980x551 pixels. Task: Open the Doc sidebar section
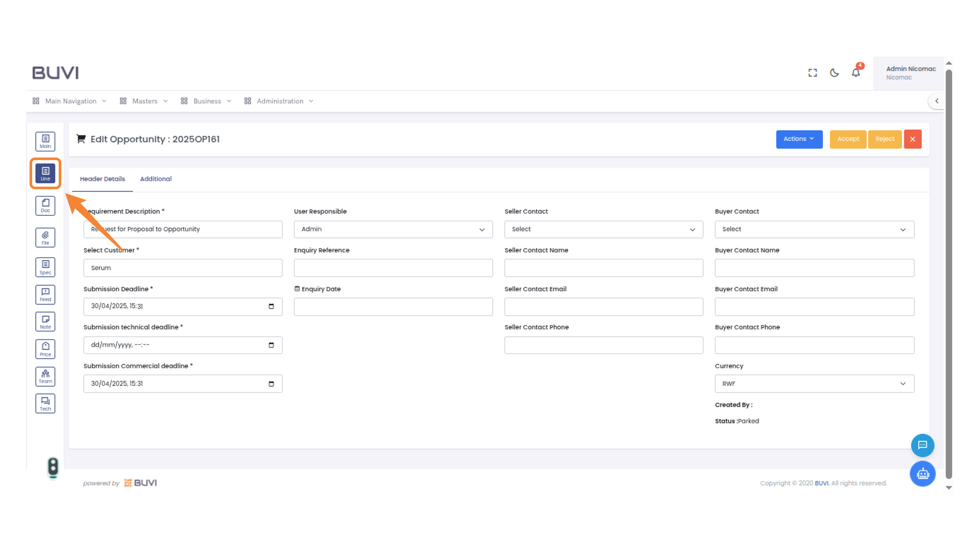coord(45,206)
